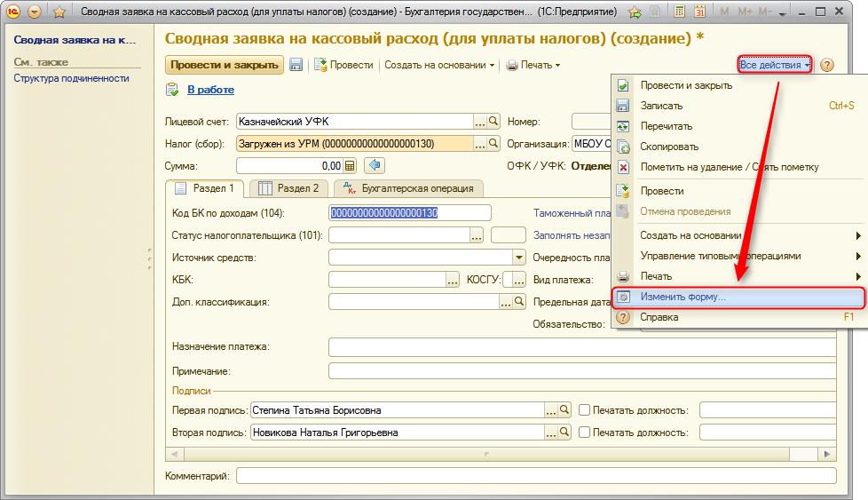Open the Создать на основании toolbar dropdown
The height and width of the screenshot is (500, 868).
pos(439,65)
